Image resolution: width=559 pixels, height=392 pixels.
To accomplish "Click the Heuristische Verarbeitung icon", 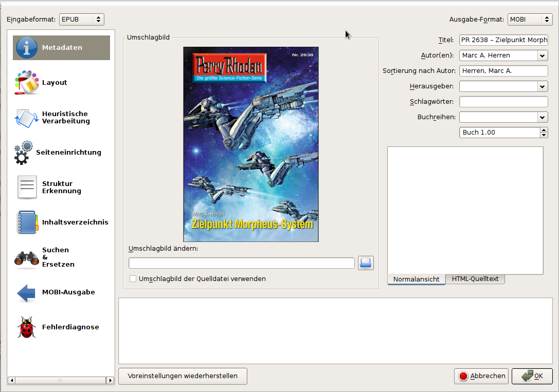I will coord(26,118).
